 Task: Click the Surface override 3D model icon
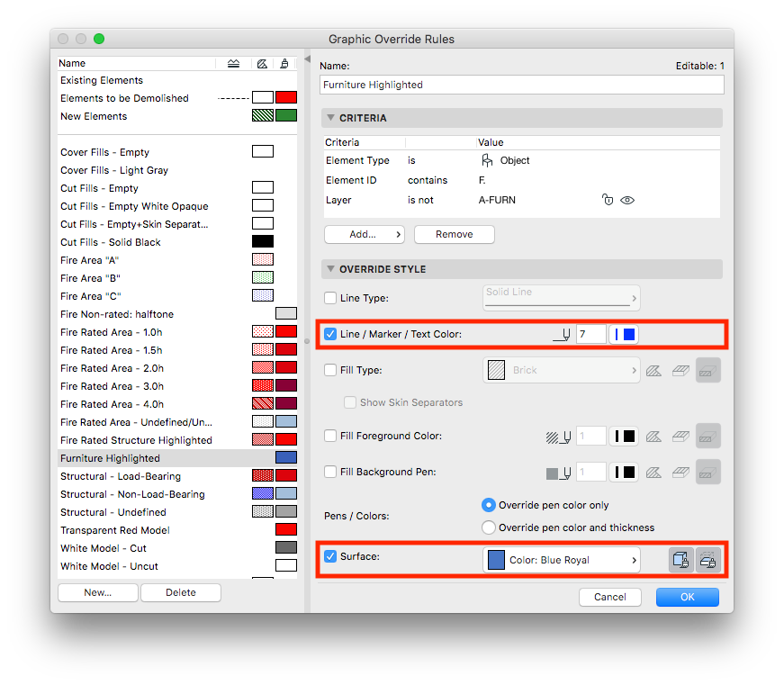[x=680, y=560]
